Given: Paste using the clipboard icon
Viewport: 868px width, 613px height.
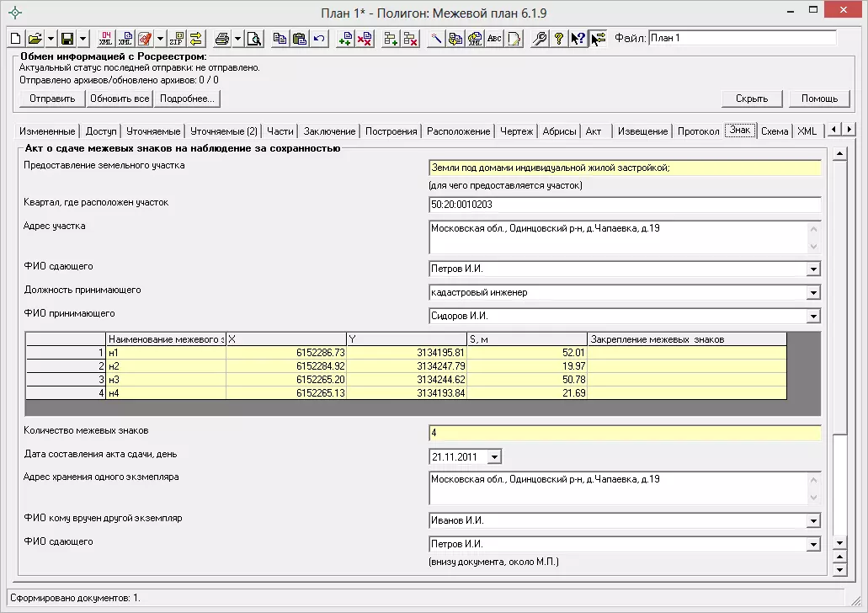Looking at the screenshot, I should pos(300,38).
